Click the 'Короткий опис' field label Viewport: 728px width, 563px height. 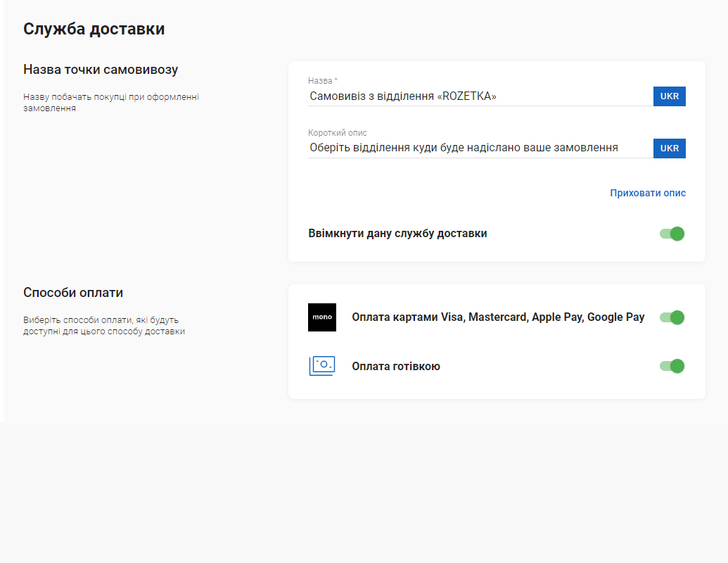tap(338, 133)
